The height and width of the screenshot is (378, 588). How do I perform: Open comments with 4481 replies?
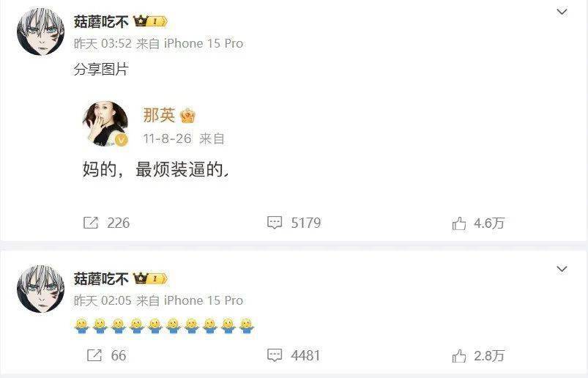point(275,355)
